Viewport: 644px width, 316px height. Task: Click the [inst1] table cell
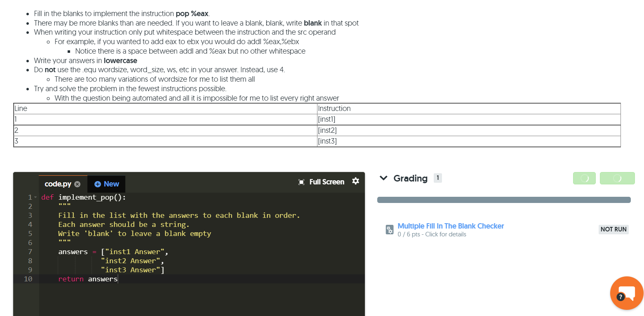point(469,120)
